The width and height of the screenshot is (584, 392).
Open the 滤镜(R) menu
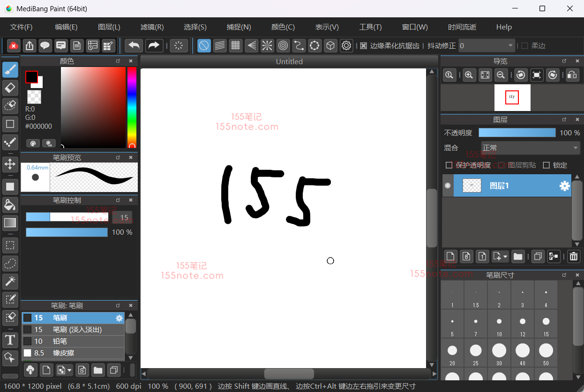[152, 27]
